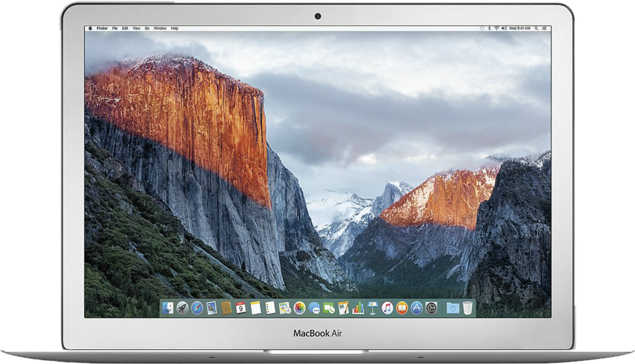Click Bluetooth status icon

pyautogui.click(x=489, y=28)
